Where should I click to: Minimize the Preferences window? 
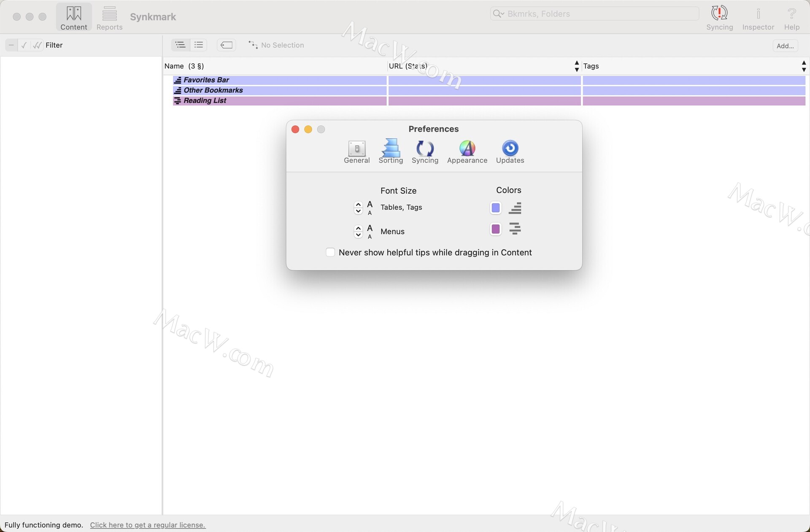point(308,130)
